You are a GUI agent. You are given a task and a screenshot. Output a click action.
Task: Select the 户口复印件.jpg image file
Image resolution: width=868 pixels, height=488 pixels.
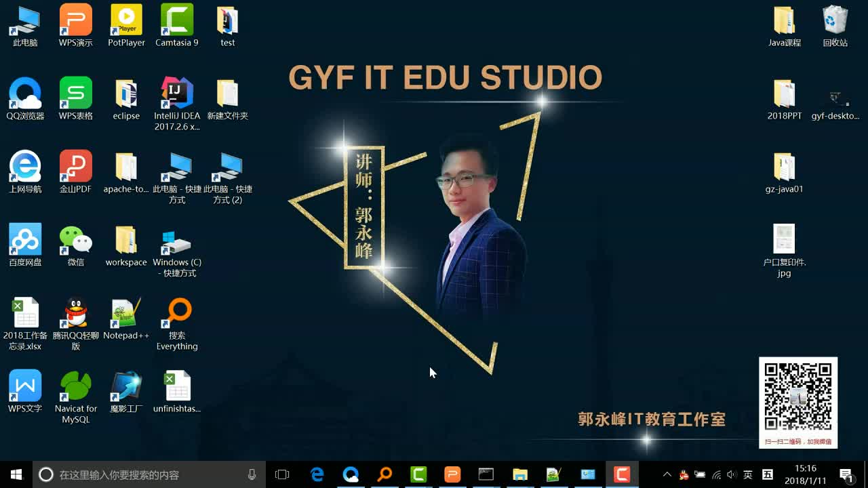pyautogui.click(x=785, y=251)
